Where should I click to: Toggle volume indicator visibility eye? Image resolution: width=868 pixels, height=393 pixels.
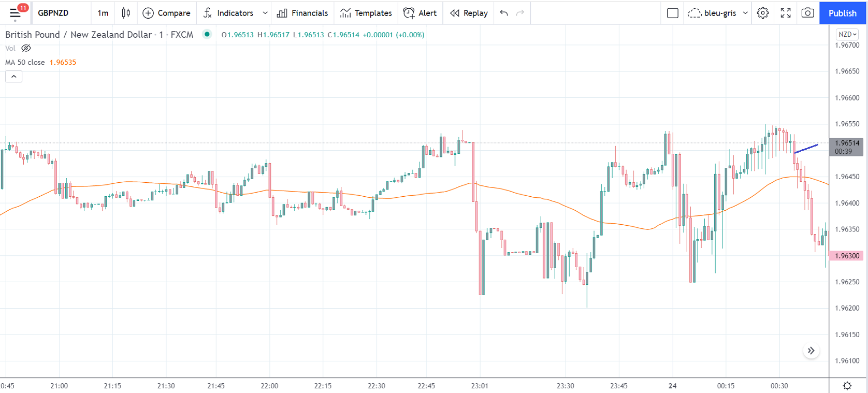pyautogui.click(x=26, y=48)
